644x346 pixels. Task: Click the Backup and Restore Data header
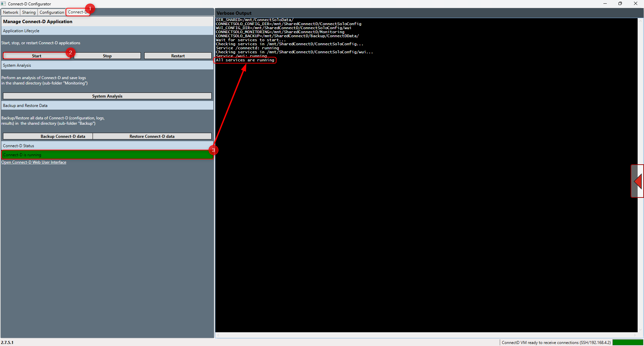(x=107, y=106)
